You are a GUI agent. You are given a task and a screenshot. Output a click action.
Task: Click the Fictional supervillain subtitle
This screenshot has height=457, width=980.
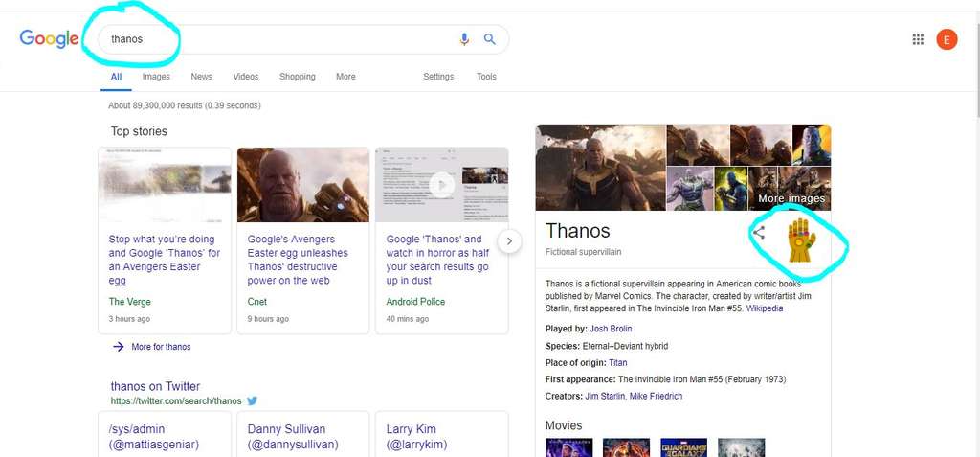tap(583, 252)
